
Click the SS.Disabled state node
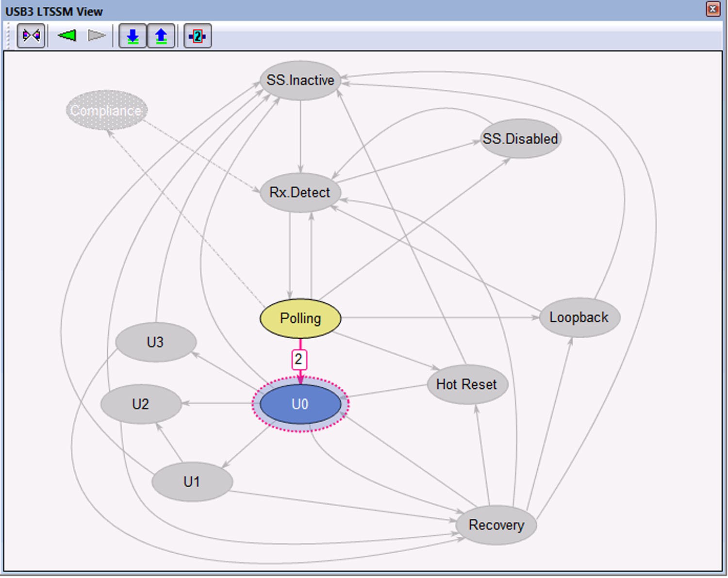point(520,139)
